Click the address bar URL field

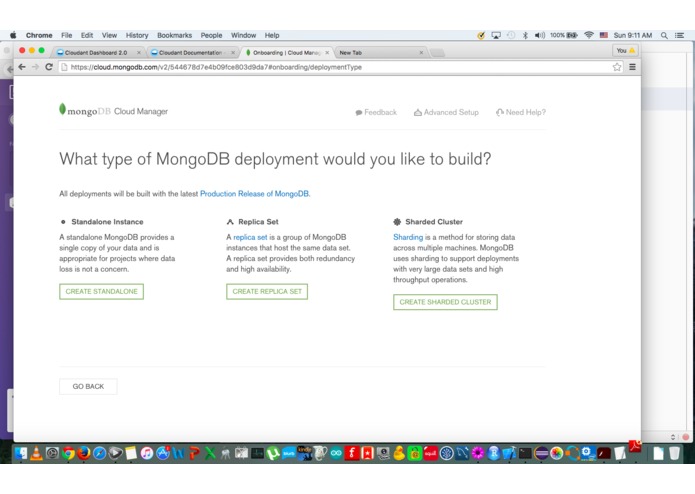click(x=337, y=67)
